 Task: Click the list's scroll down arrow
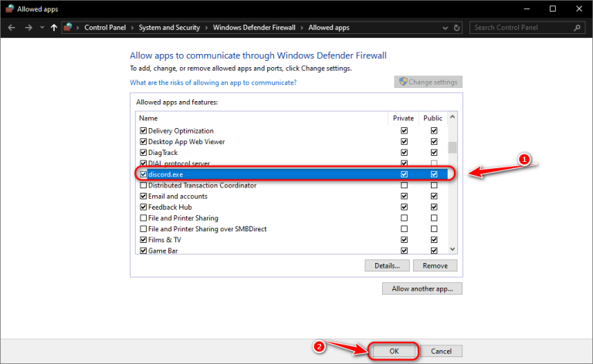452,249
